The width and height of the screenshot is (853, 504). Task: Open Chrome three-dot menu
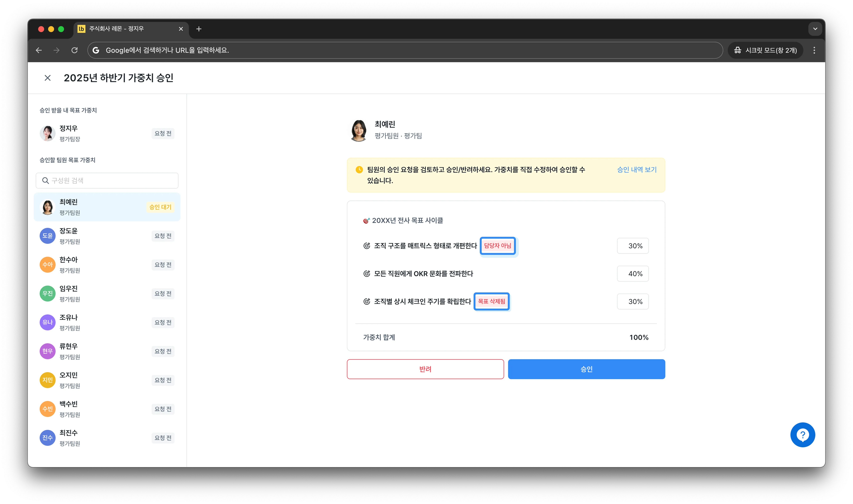coord(814,50)
